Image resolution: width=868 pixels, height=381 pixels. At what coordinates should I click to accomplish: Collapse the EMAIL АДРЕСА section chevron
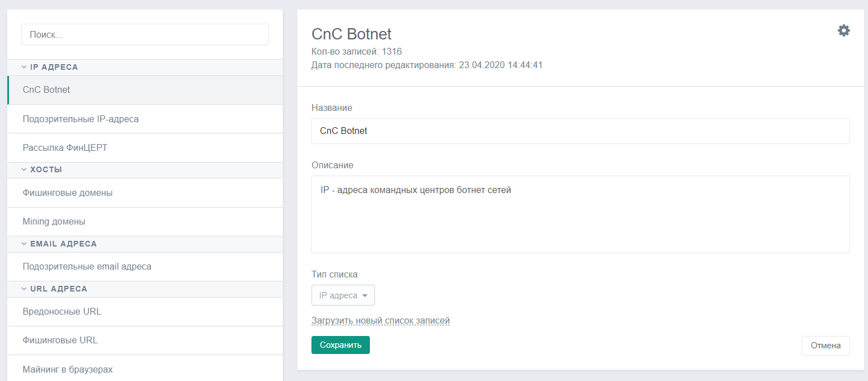coord(24,244)
